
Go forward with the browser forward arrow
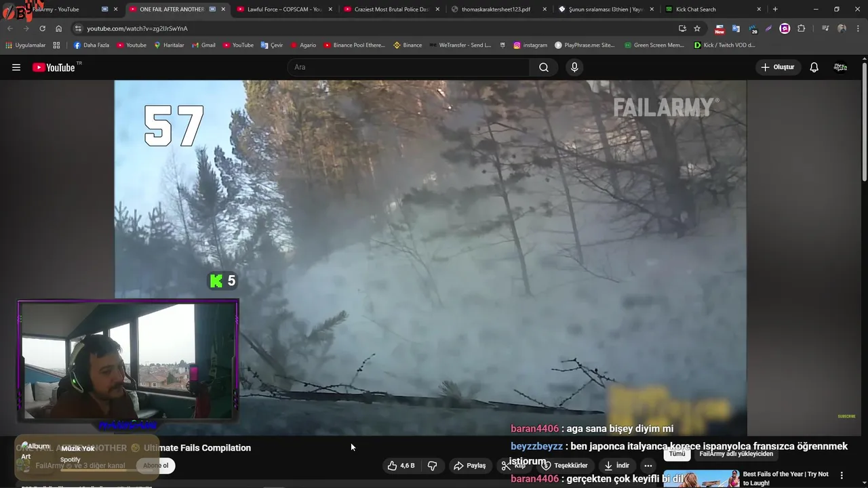pos(26,28)
